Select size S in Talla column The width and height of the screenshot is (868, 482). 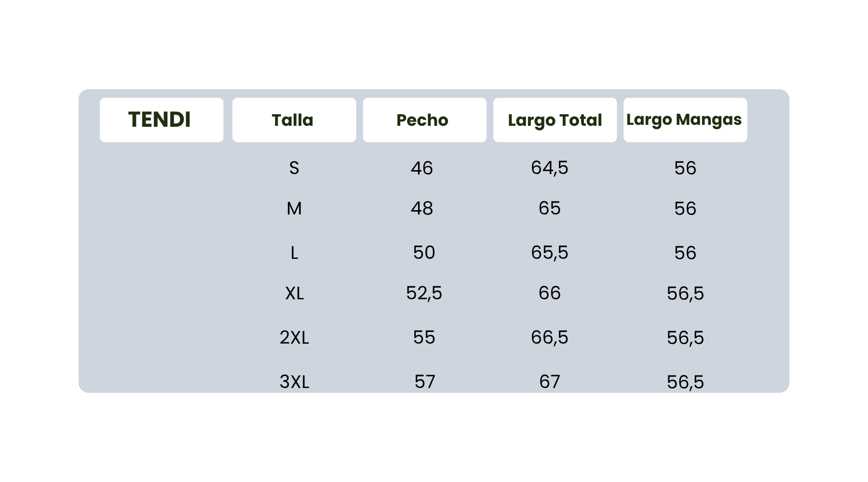[x=294, y=168]
